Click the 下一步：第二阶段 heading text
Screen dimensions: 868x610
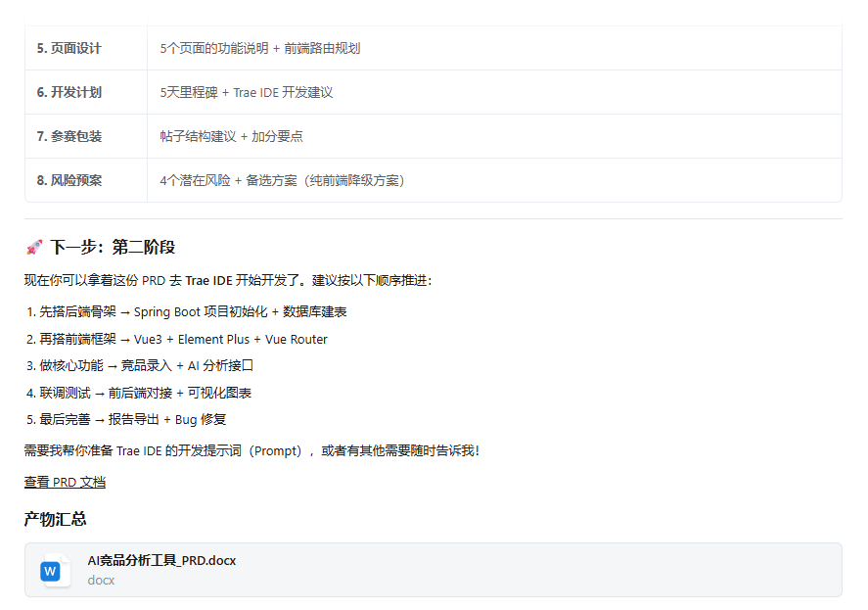113,248
